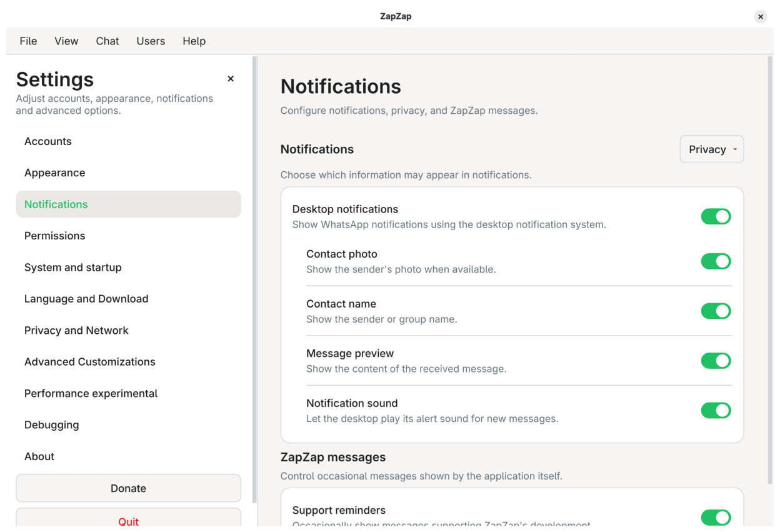Click the 'ZapZap messages' section heading
The height and width of the screenshot is (532, 780).
(x=333, y=457)
